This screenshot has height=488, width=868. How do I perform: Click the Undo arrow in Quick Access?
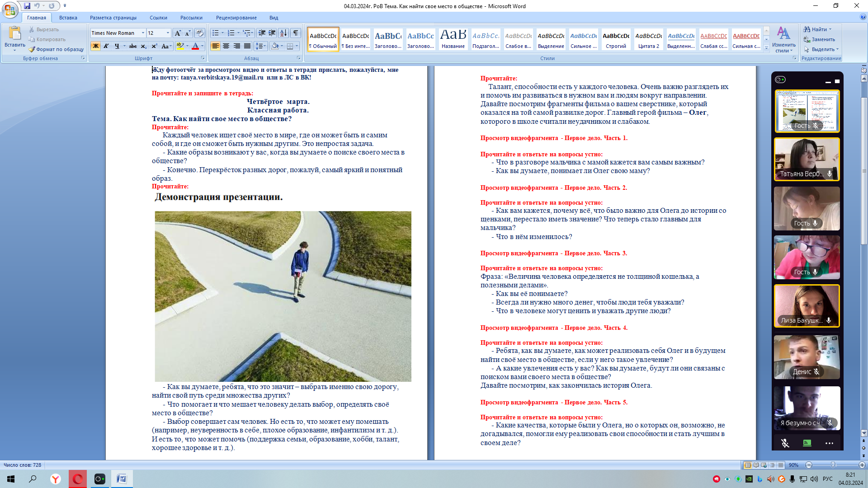(x=37, y=6)
